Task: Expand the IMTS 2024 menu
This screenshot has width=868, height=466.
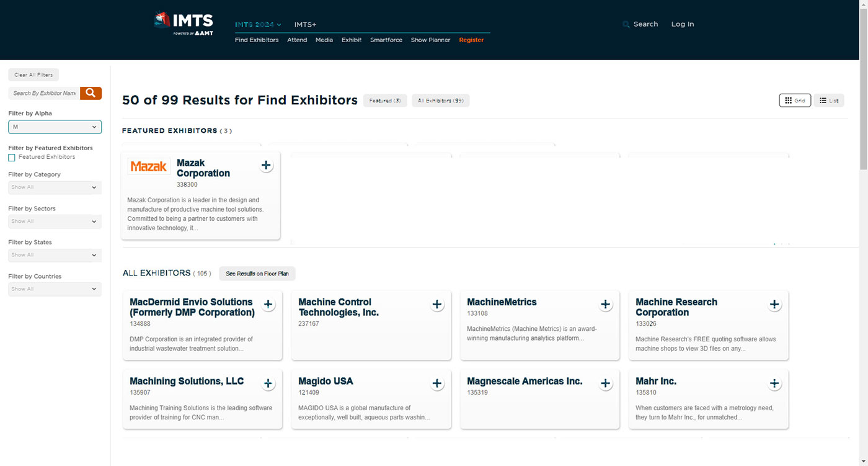Action: pyautogui.click(x=258, y=25)
